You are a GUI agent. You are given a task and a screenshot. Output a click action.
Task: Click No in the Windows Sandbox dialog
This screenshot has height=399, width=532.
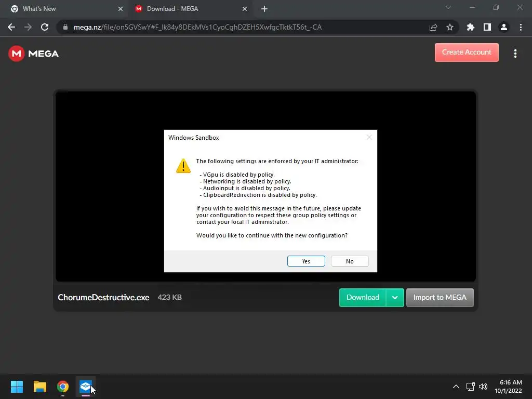350,261
